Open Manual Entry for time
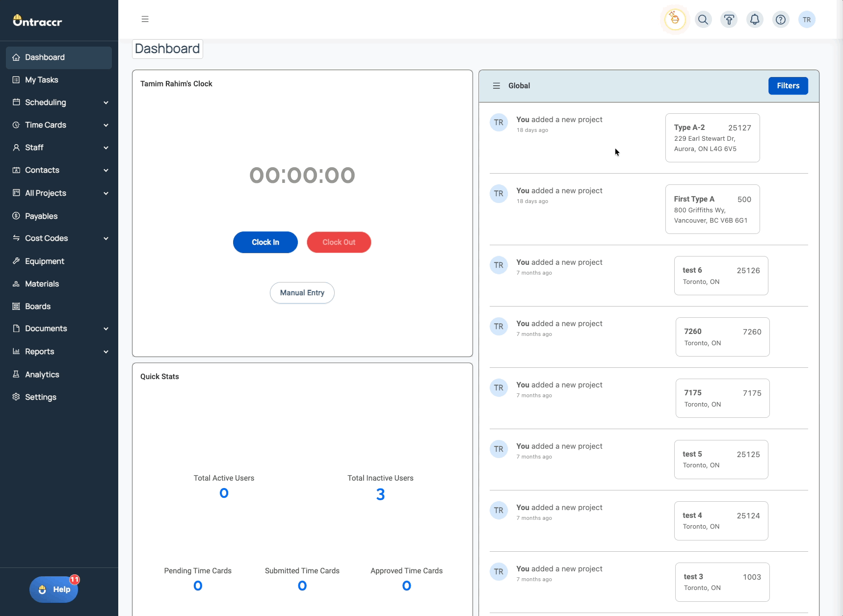The width and height of the screenshot is (843, 616). pos(302,293)
